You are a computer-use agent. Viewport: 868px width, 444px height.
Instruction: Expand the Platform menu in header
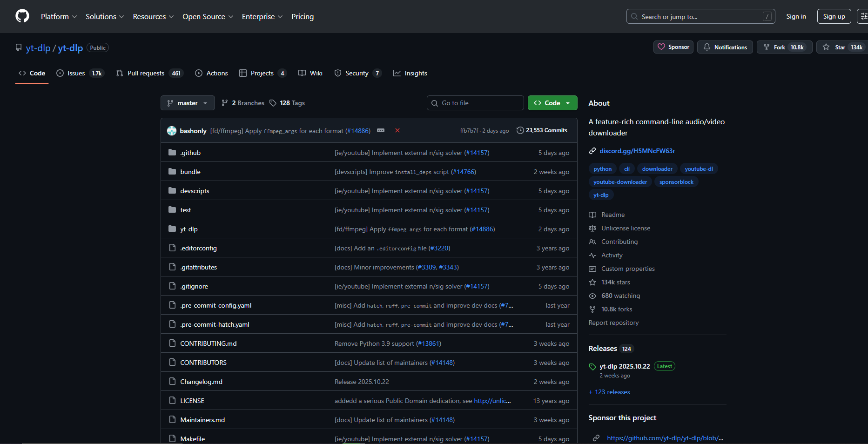point(59,16)
